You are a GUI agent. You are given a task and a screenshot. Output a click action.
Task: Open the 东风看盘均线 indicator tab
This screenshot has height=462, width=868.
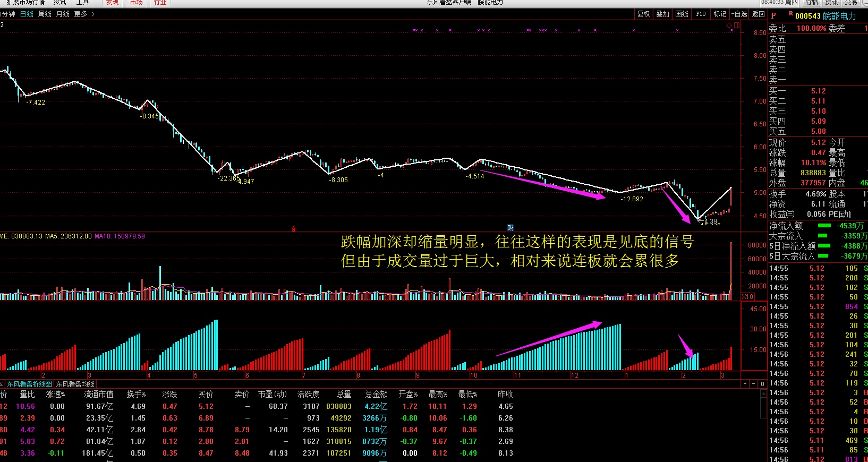75,384
